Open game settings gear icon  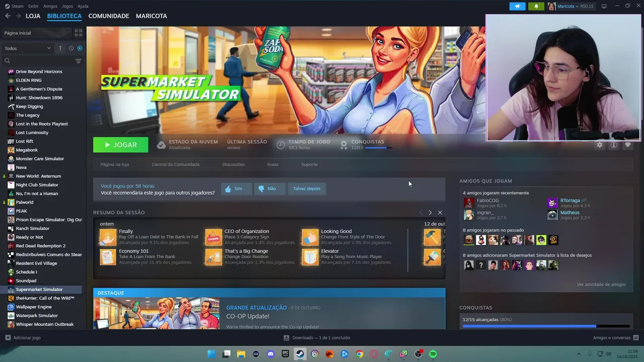(x=599, y=145)
